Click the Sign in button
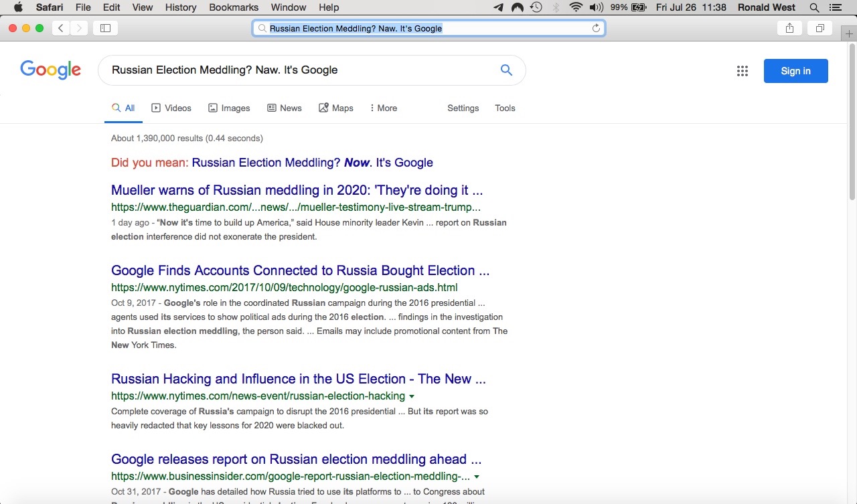This screenshot has width=857, height=504. pos(795,71)
